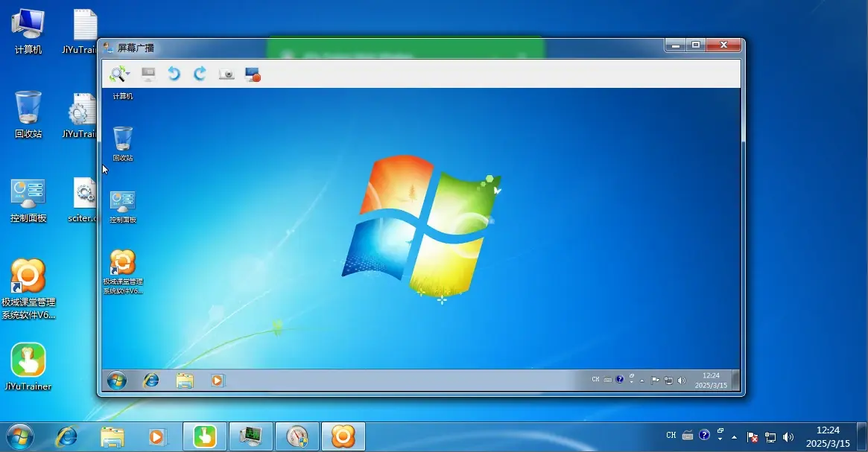
Task: Select the 计算机 desktop icon on host desktop
Action: [x=28, y=31]
